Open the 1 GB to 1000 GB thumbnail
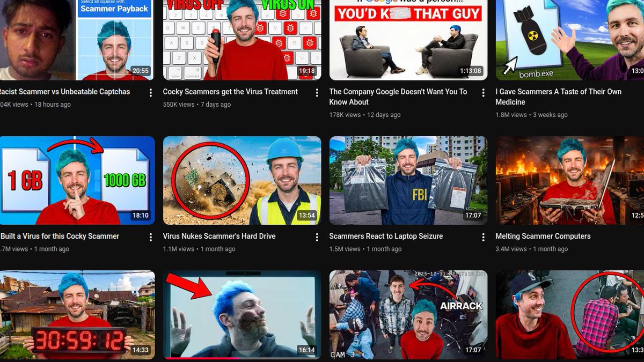 pos(77,181)
